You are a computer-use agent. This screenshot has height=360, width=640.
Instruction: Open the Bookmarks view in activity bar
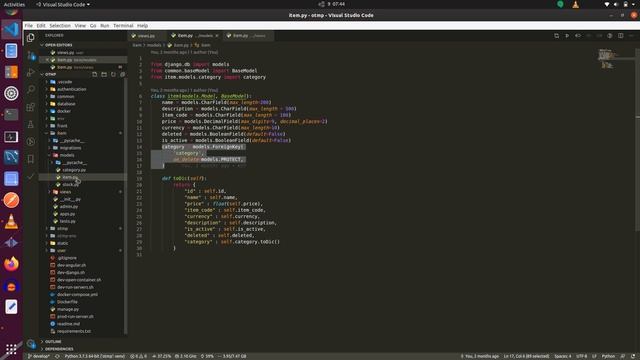click(x=31, y=159)
